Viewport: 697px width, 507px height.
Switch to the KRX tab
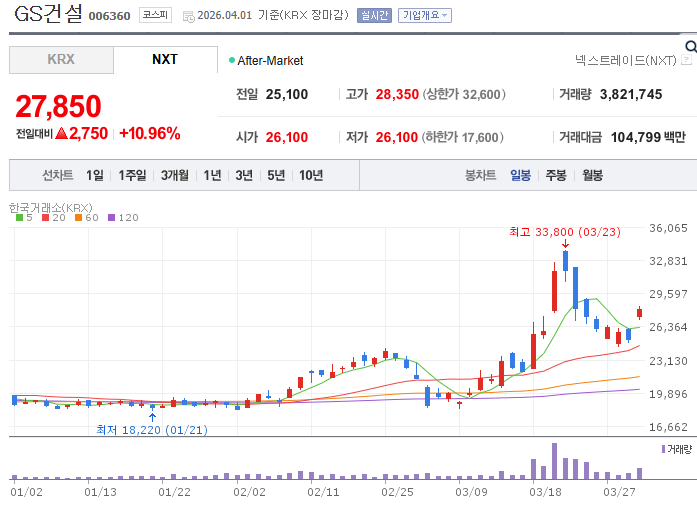[61, 60]
